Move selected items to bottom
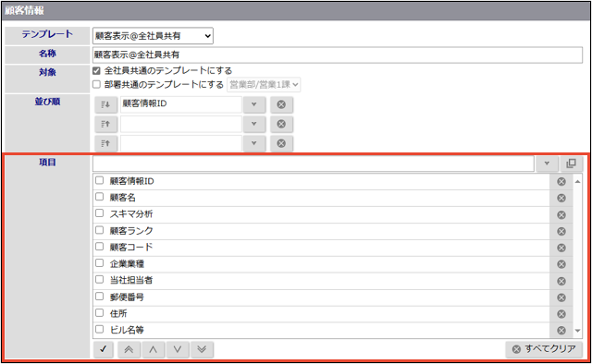 point(202,349)
